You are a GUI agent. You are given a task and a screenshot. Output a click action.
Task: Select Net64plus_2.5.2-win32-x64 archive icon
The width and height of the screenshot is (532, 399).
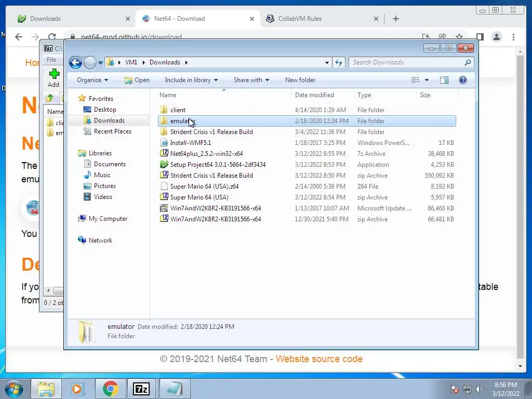click(164, 154)
